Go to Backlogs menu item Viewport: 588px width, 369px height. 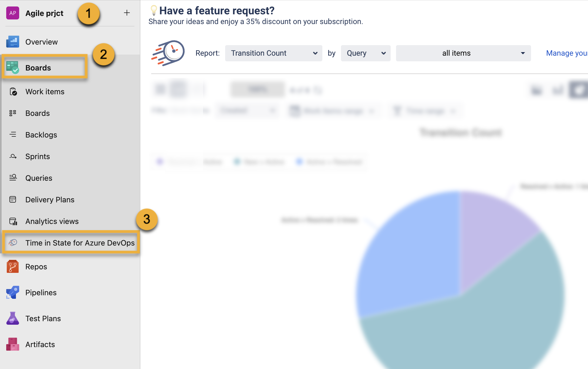(x=41, y=135)
